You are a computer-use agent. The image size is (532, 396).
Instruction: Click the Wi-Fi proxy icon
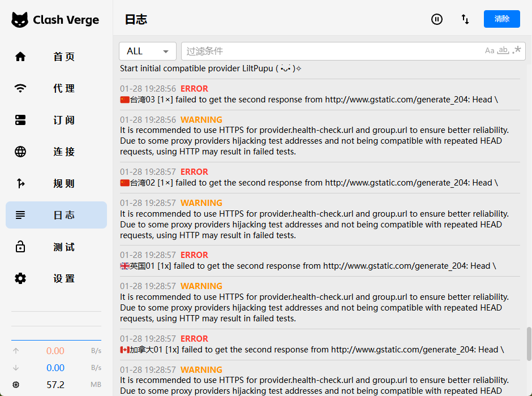tap(20, 88)
